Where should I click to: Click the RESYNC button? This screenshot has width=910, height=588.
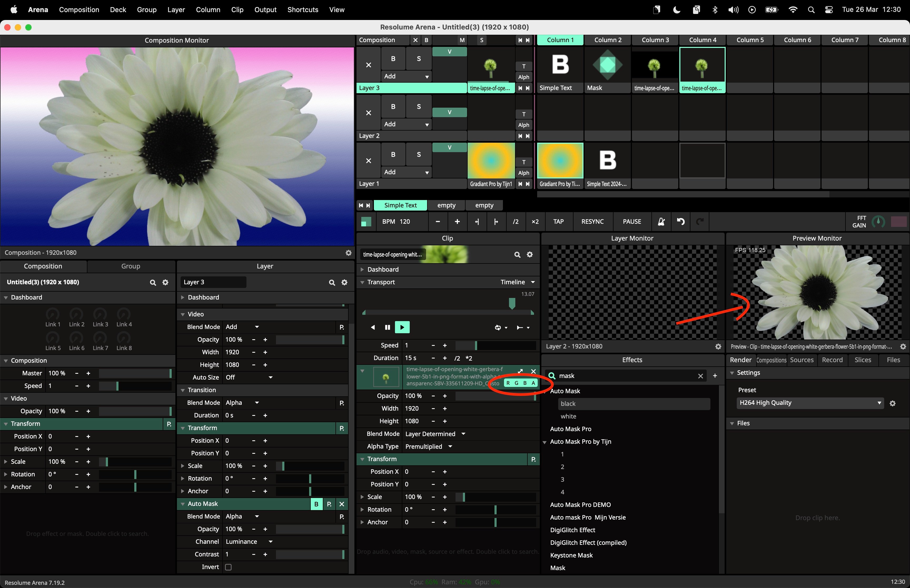click(592, 221)
